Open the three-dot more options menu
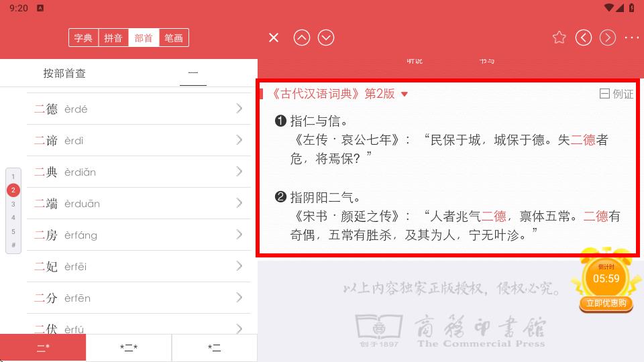 pos(631,38)
